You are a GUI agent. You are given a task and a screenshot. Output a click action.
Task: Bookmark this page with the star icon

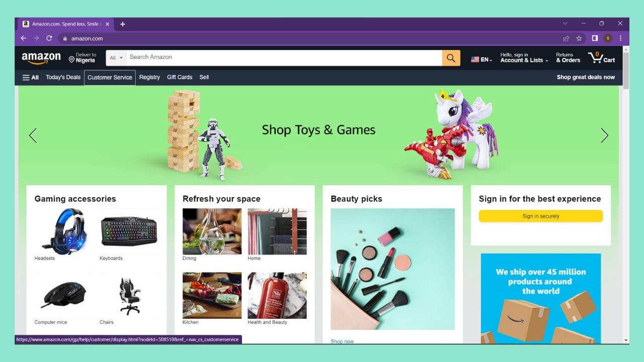tap(579, 38)
